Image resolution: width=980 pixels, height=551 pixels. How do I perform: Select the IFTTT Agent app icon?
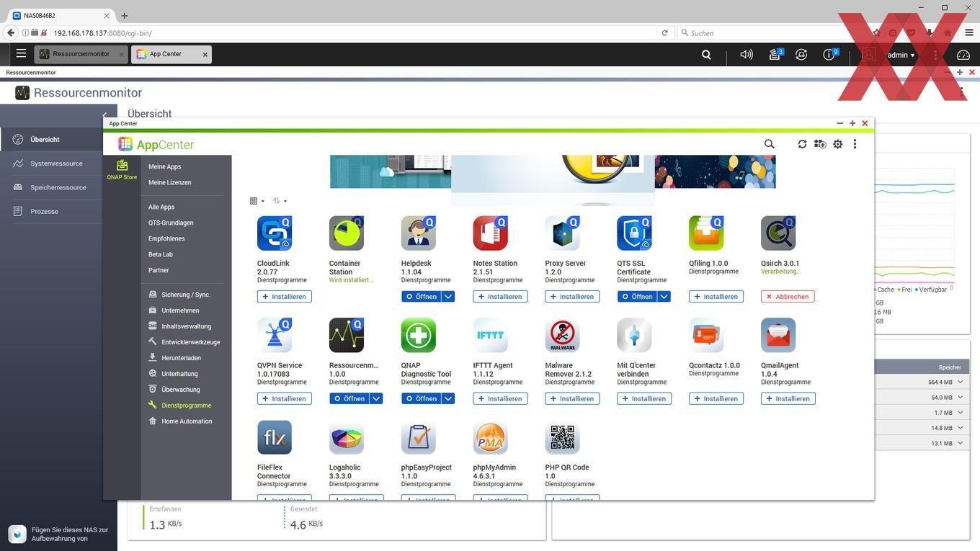(491, 336)
